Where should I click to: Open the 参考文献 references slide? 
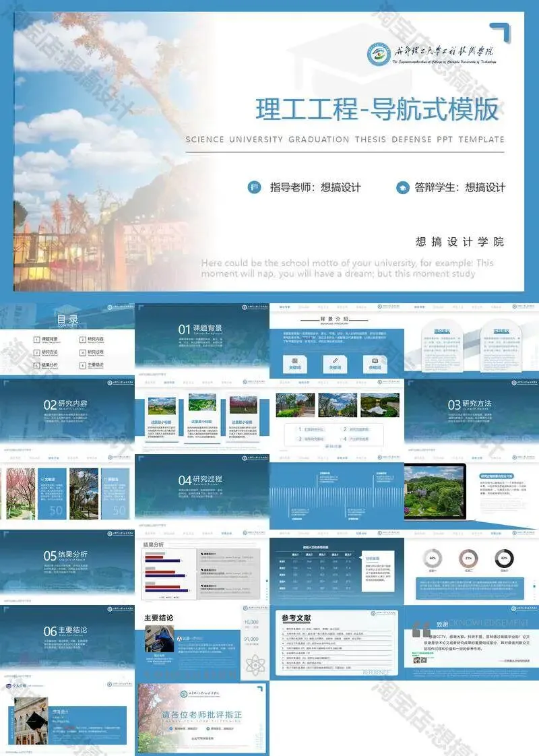click(336, 643)
